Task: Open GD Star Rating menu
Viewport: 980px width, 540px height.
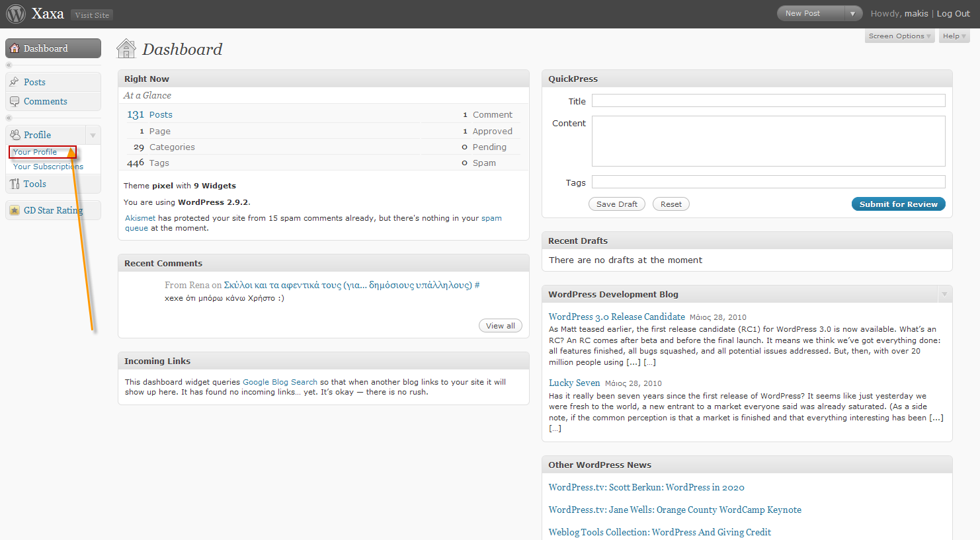Action: (53, 210)
